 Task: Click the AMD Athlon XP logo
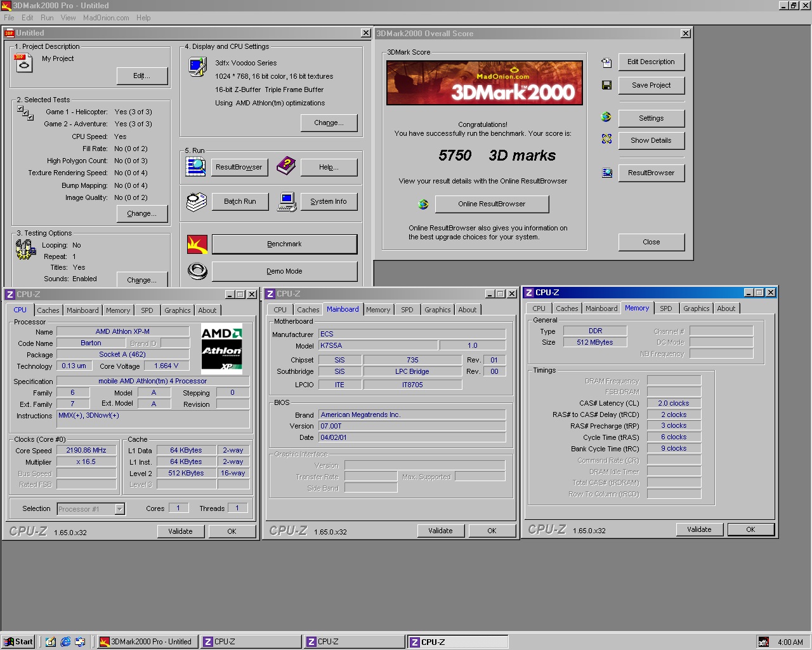point(221,348)
